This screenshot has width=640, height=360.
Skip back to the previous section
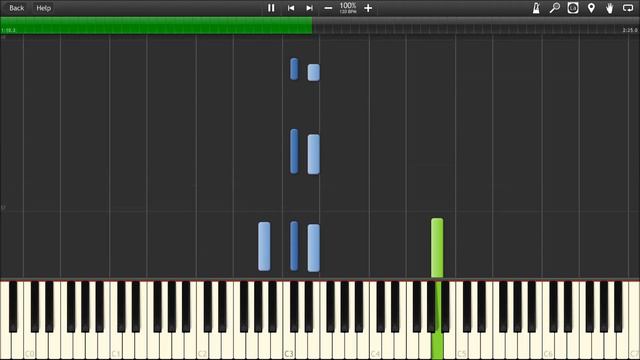click(291, 8)
